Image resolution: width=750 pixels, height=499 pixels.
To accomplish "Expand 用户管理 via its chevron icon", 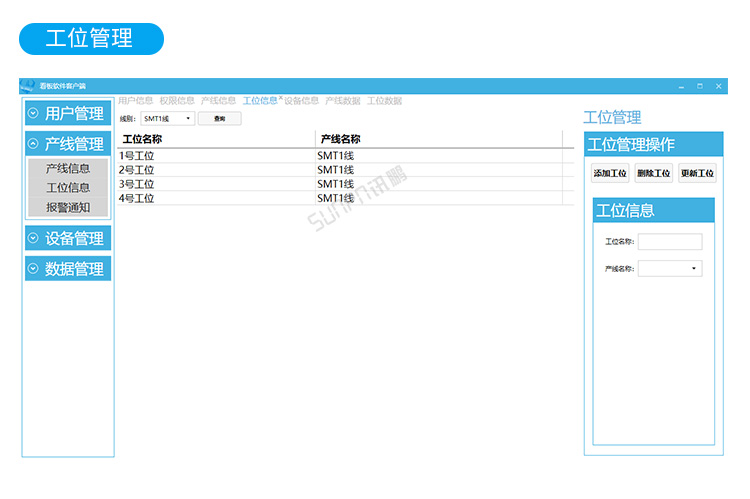I will click(x=33, y=114).
